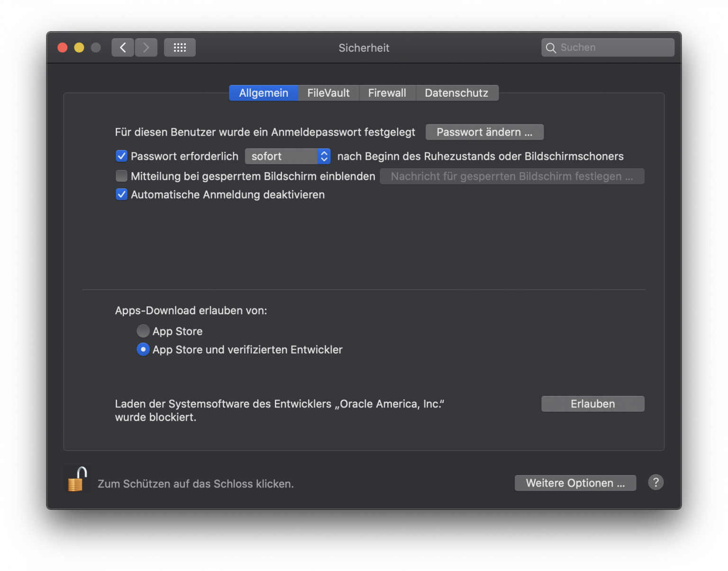
Task: Click Erlauben for Oracle America software
Action: [x=593, y=404]
